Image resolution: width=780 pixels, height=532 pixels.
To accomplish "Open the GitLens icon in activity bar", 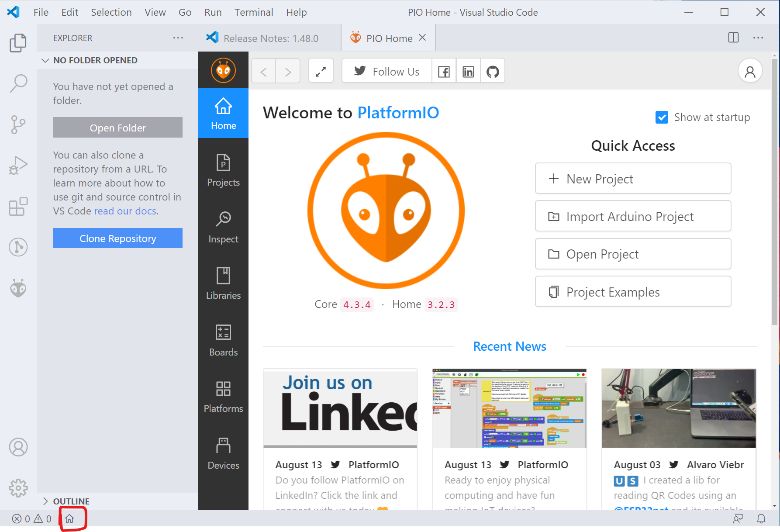I will tap(18, 247).
